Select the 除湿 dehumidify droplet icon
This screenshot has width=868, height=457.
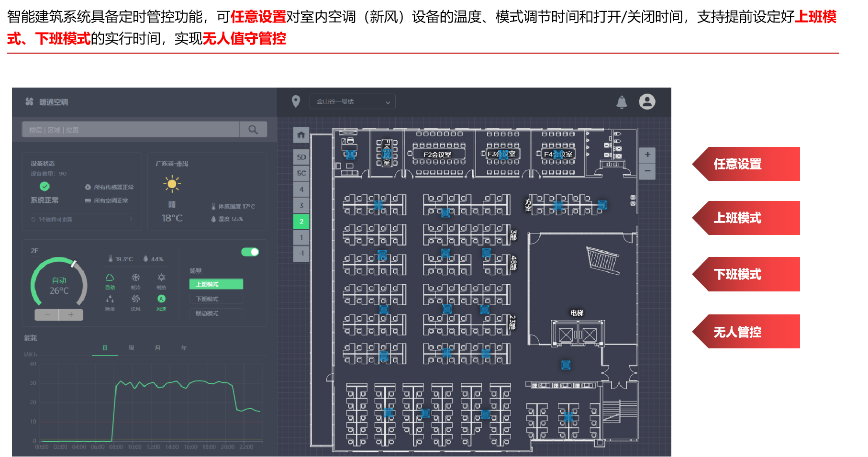coord(110,300)
